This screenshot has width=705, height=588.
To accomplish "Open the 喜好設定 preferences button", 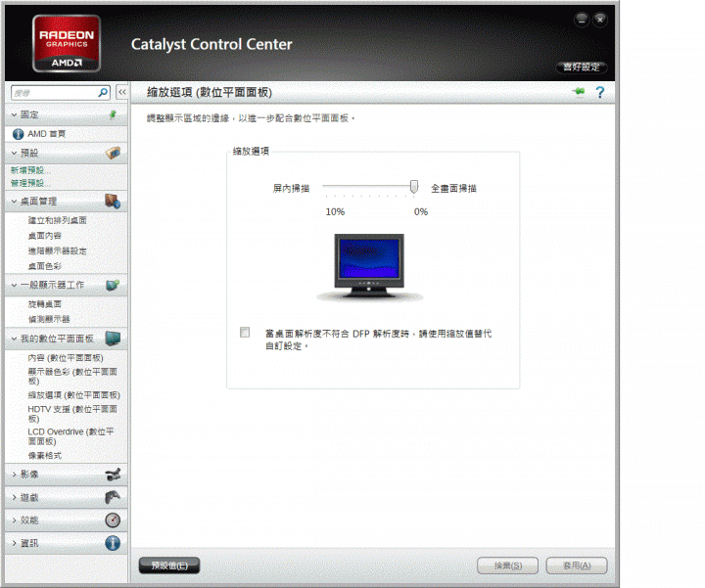I will [x=582, y=67].
